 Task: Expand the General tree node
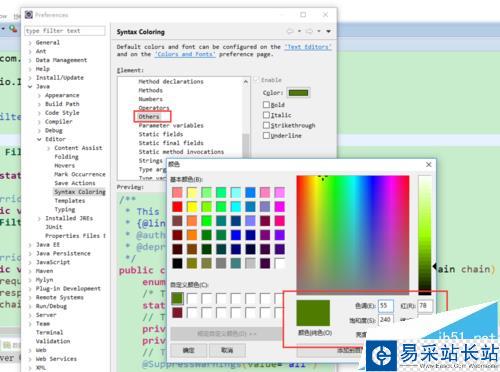click(x=30, y=43)
